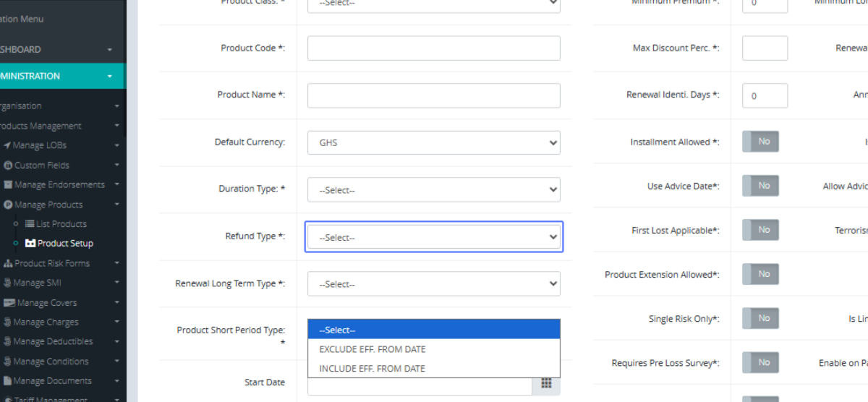This screenshot has height=402, width=868.
Task: Enable the Single Risk Only switch
Action: coord(760,318)
